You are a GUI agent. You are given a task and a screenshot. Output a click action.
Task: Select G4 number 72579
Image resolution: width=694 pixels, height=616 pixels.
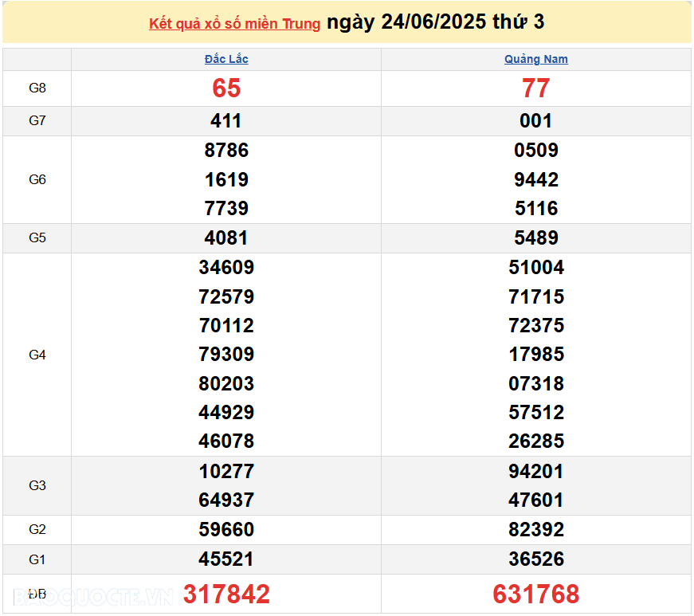click(x=226, y=296)
